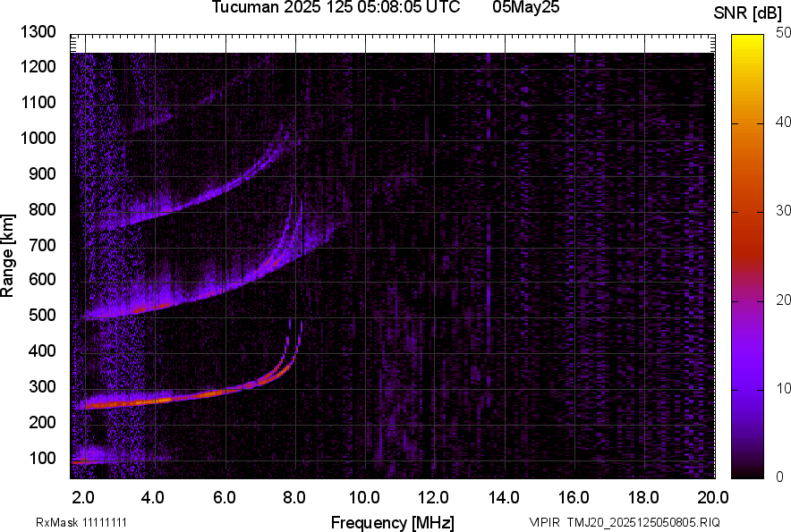Click the 6.0 frequency tick label
791x532 pixels.
[224, 498]
